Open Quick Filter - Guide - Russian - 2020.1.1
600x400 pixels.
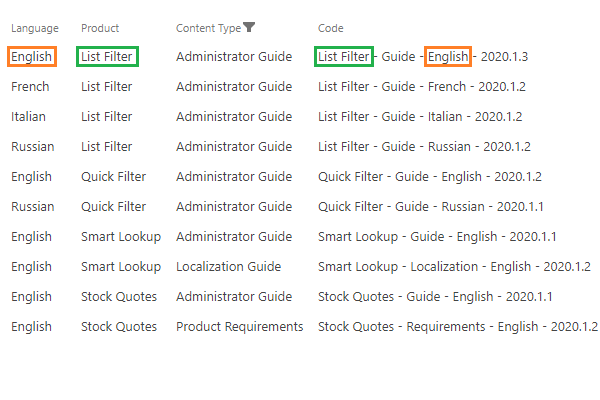[x=431, y=206]
